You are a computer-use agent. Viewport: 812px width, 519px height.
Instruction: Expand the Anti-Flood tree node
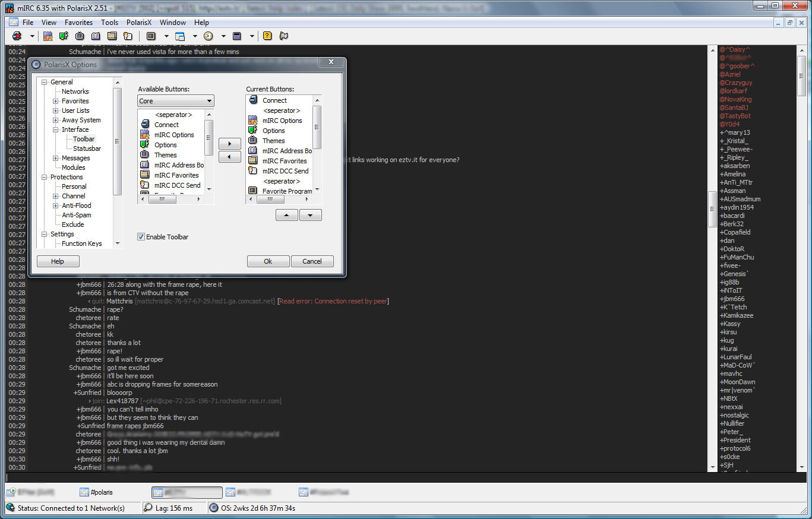pyautogui.click(x=56, y=205)
